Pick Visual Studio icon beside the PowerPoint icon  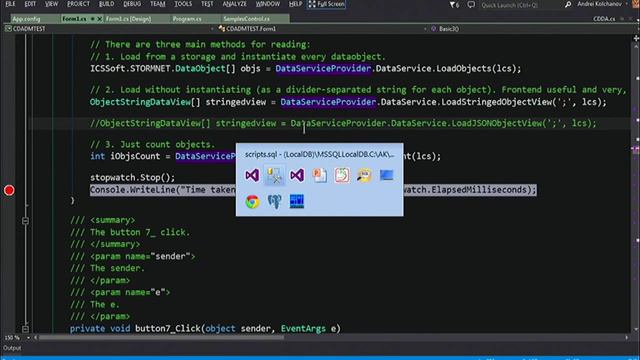click(297, 176)
